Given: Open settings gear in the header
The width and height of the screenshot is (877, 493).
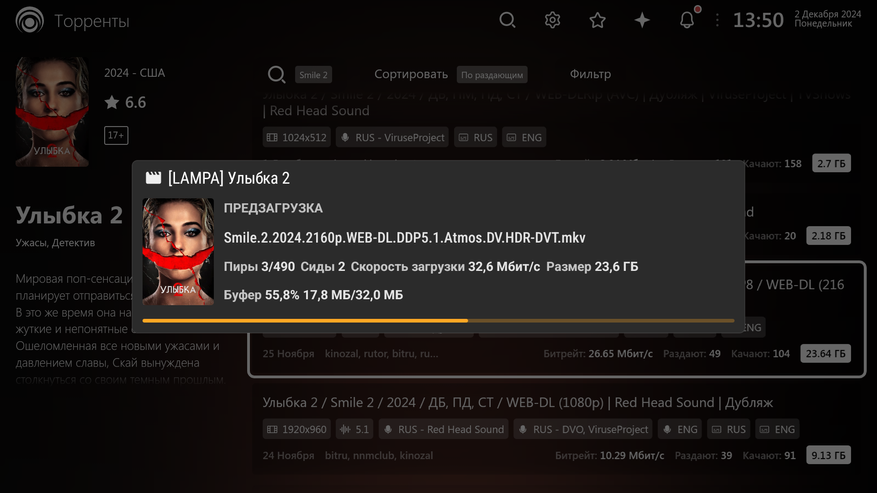Looking at the screenshot, I should coord(553,20).
